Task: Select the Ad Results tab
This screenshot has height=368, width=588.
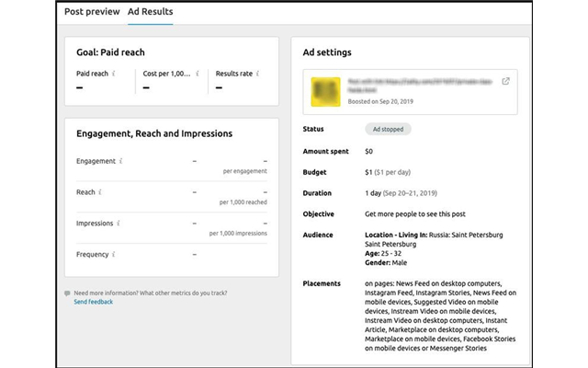Action: pos(151,12)
